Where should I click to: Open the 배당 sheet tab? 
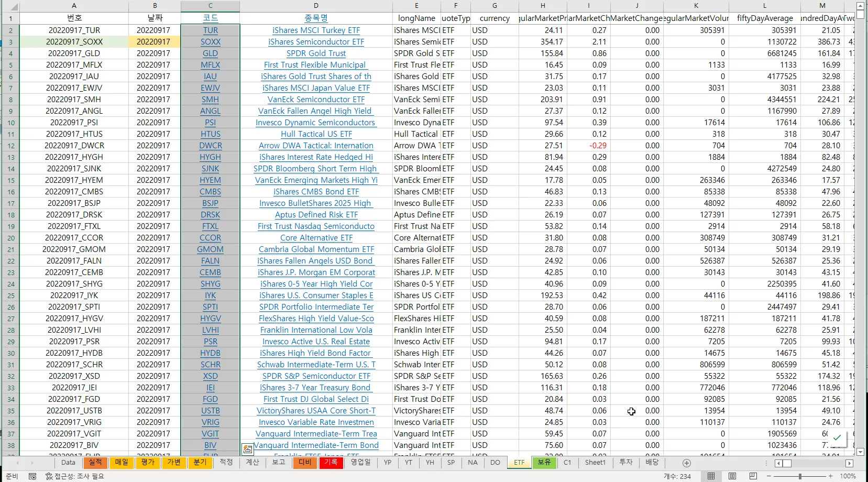point(652,463)
